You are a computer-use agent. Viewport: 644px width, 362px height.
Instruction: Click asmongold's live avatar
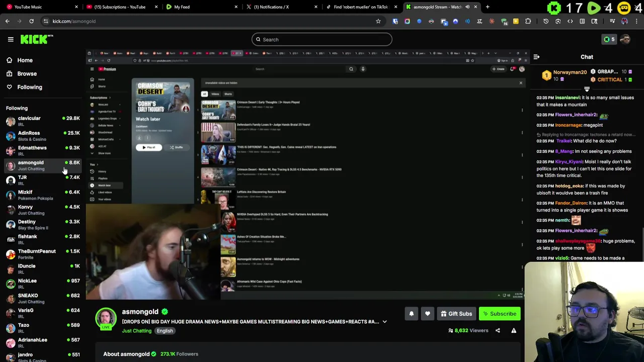coord(106,318)
